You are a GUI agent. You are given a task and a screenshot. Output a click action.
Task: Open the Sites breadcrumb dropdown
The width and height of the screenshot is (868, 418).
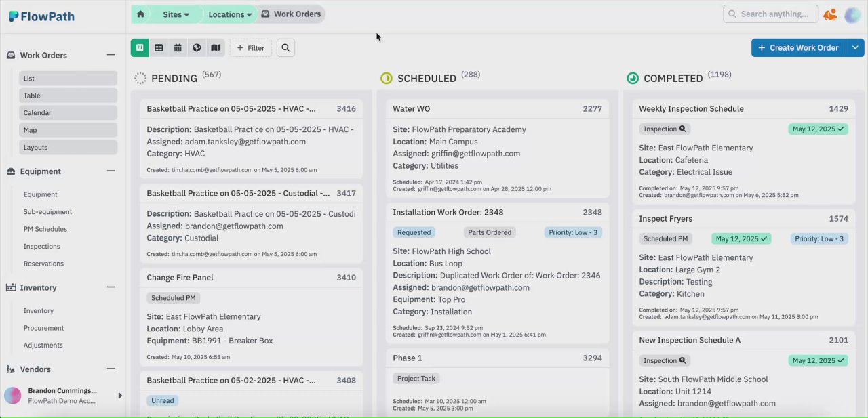pos(176,14)
